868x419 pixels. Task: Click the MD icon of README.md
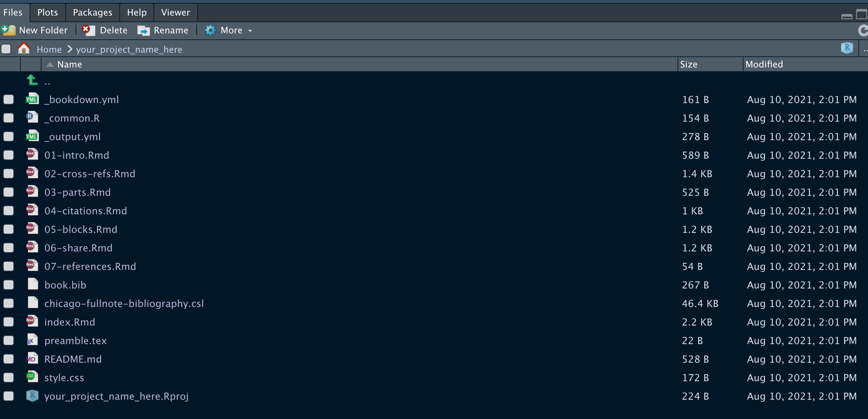(x=32, y=358)
